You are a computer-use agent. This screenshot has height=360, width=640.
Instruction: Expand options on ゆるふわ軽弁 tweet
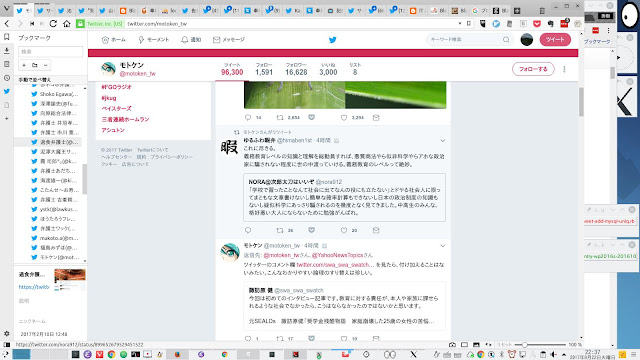pyautogui.click(x=442, y=140)
